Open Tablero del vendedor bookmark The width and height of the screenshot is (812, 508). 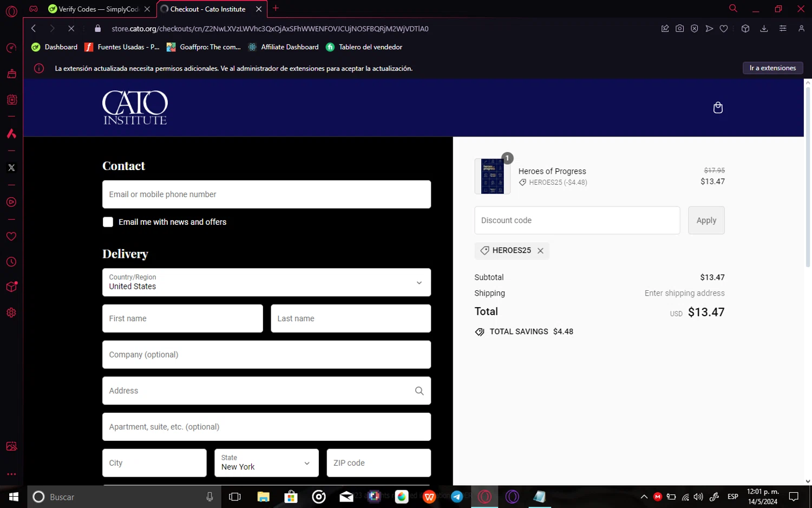[x=364, y=47]
